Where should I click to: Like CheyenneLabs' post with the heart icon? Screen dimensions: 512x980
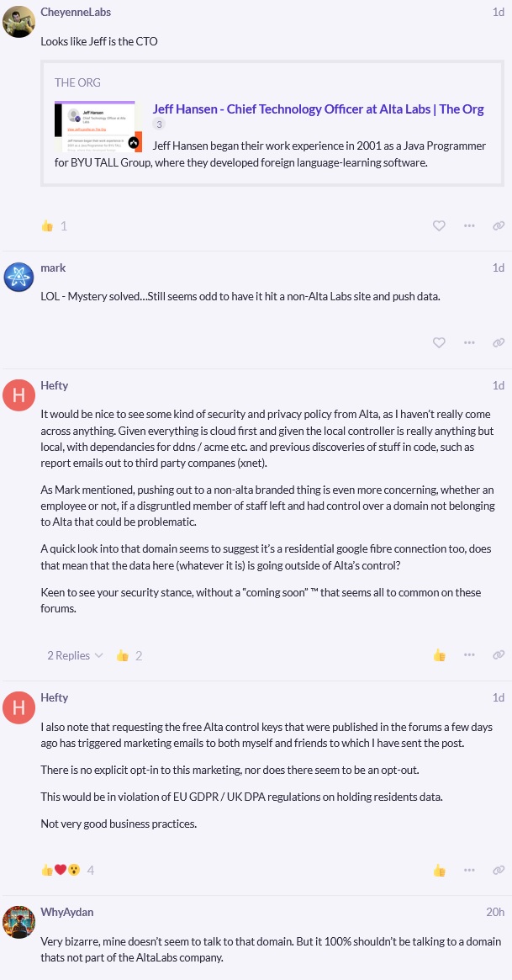439,225
